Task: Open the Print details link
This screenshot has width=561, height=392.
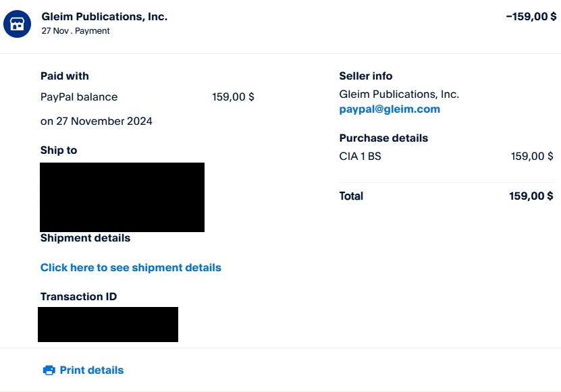Action: pyautogui.click(x=91, y=370)
